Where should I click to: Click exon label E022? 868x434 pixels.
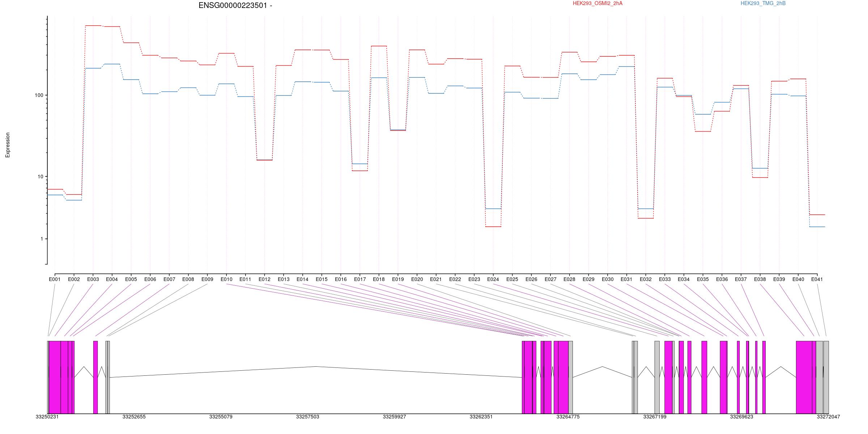455,279
